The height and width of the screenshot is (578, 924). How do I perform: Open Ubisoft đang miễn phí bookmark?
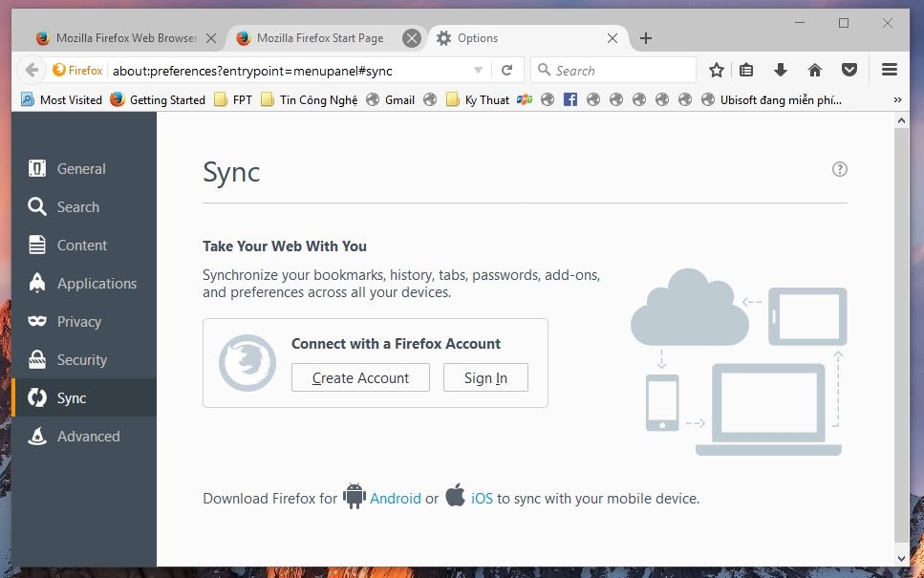point(771,99)
